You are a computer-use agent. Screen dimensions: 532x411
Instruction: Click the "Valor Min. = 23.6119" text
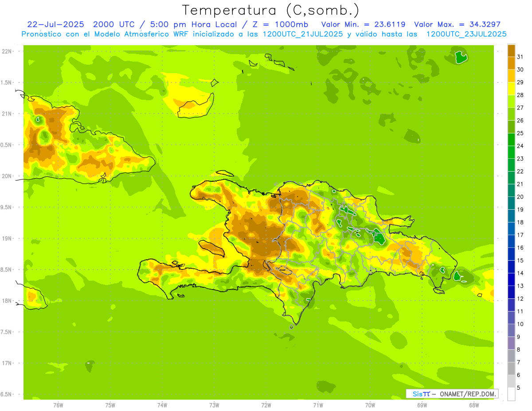363,24
